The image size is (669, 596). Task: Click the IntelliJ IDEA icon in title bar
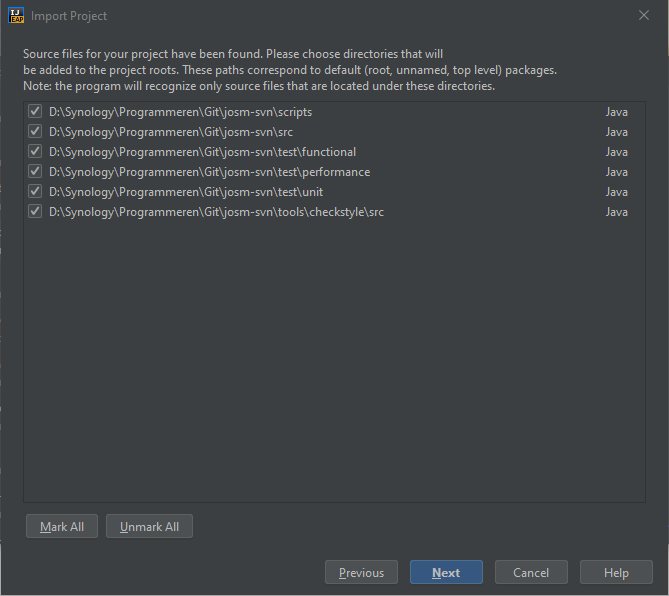click(15, 15)
